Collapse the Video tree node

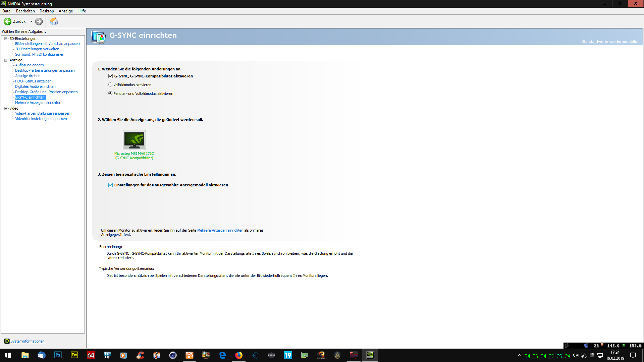[6, 108]
